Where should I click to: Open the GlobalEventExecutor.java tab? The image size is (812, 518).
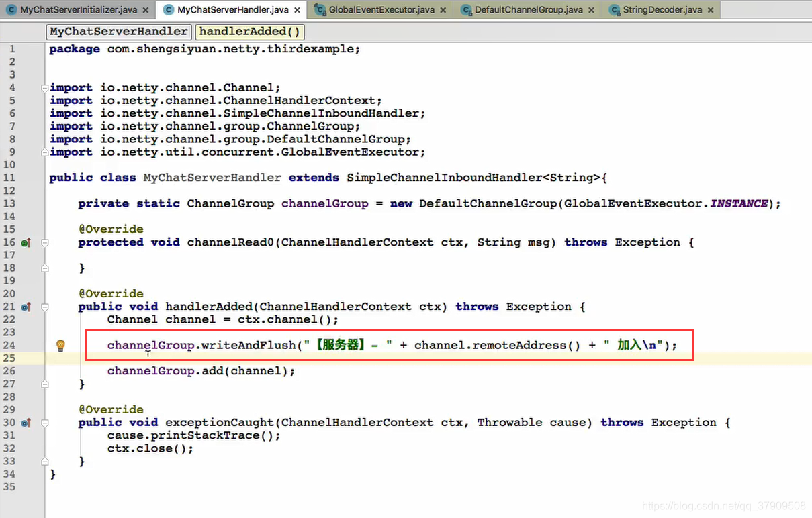click(x=381, y=10)
